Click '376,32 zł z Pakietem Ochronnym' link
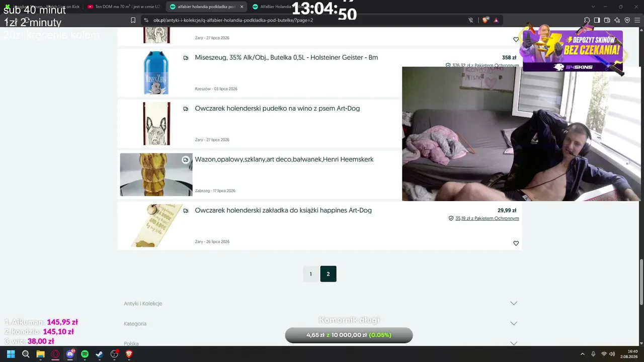This screenshot has height=362, width=644. point(486,65)
